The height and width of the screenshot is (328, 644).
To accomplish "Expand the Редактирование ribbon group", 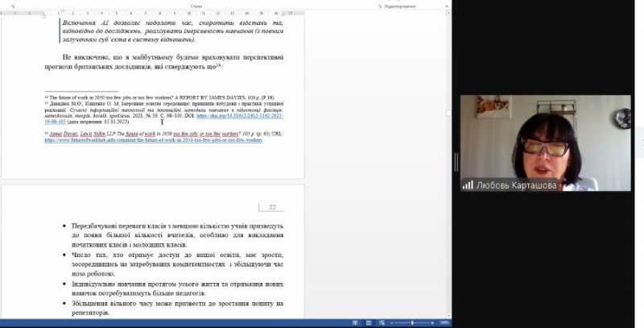I will (x=399, y=6).
